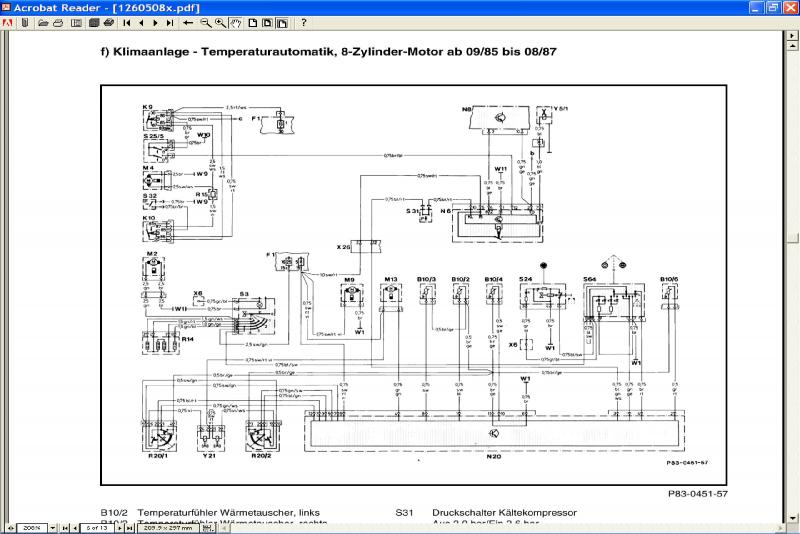
Task: Select the Zoom Out magnifier tool
Action: (205, 22)
